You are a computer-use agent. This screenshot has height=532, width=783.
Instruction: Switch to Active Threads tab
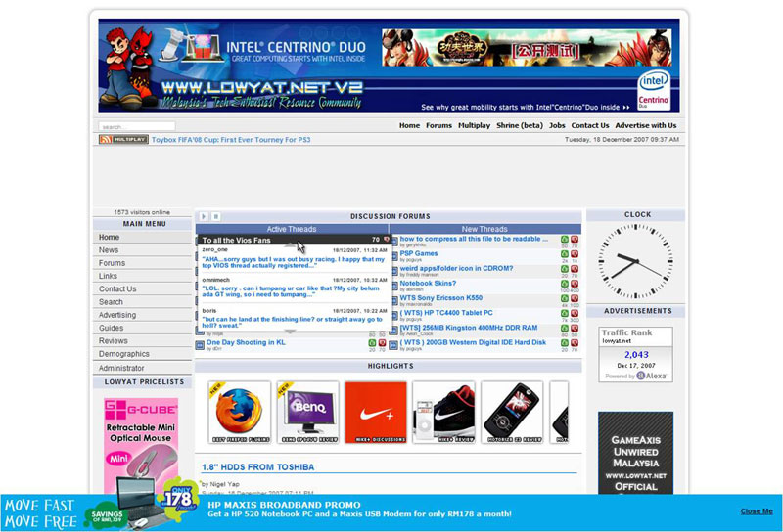point(292,229)
